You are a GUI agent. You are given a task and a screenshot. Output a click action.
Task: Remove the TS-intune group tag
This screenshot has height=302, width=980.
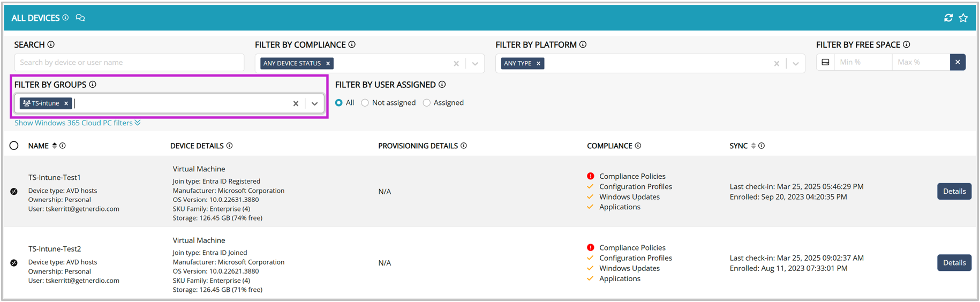pos(66,103)
